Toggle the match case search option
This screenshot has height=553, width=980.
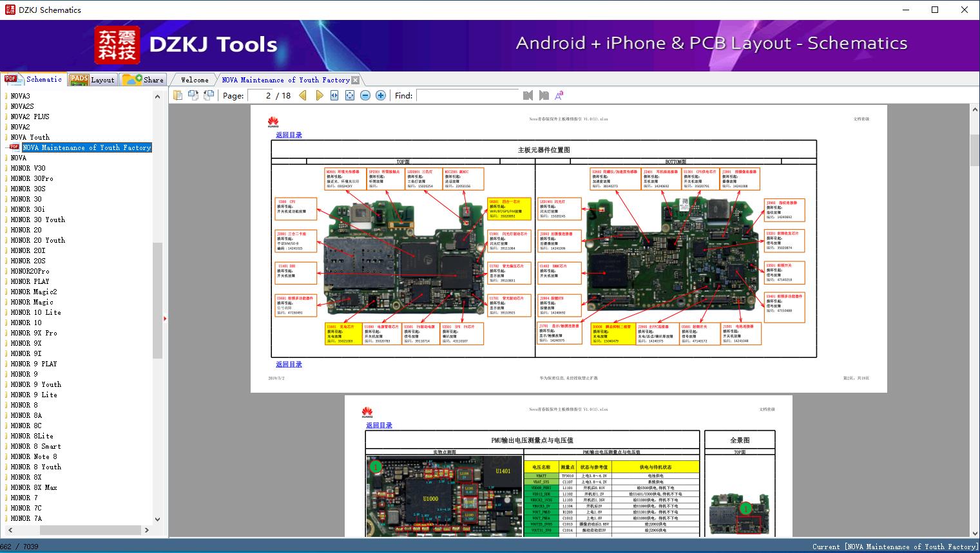559,95
